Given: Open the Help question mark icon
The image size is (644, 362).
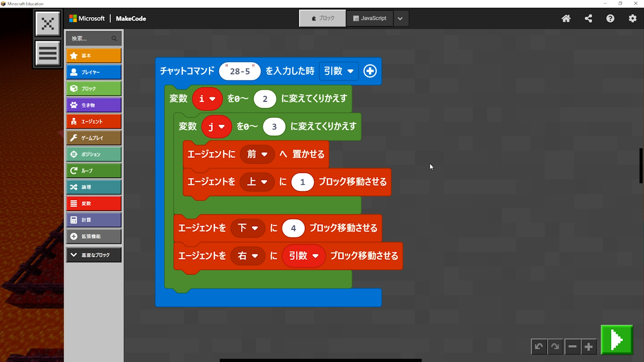Looking at the screenshot, I should pyautogui.click(x=610, y=19).
